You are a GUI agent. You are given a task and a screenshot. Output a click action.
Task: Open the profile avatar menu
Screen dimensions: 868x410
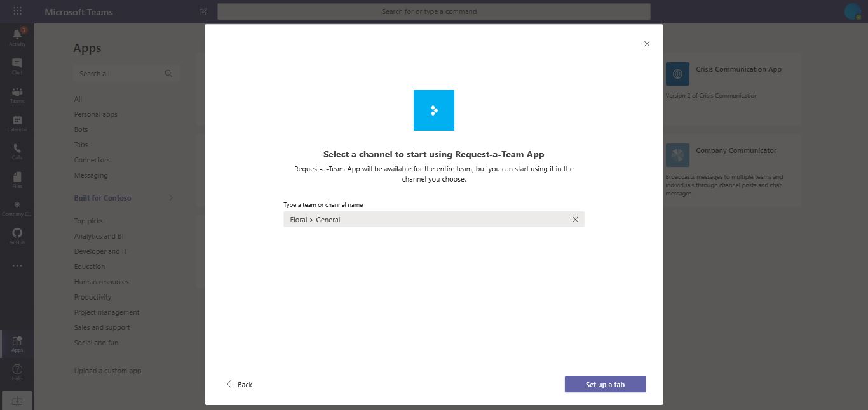click(x=852, y=11)
